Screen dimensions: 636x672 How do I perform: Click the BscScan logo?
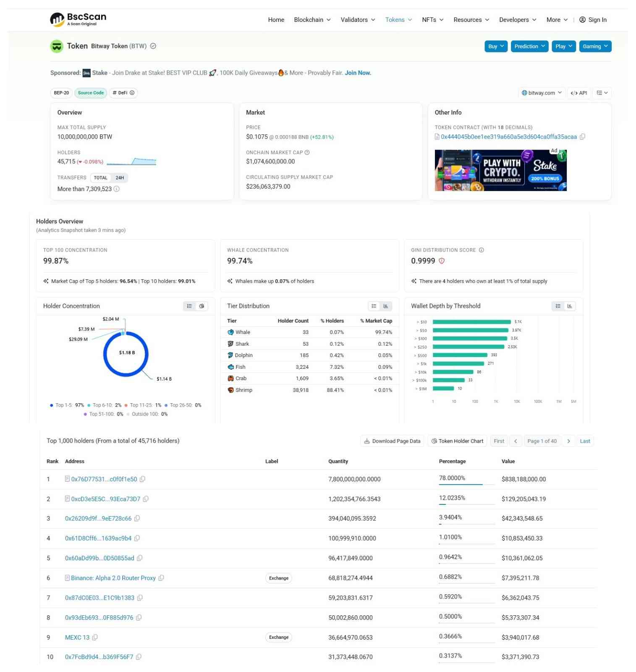tap(78, 19)
